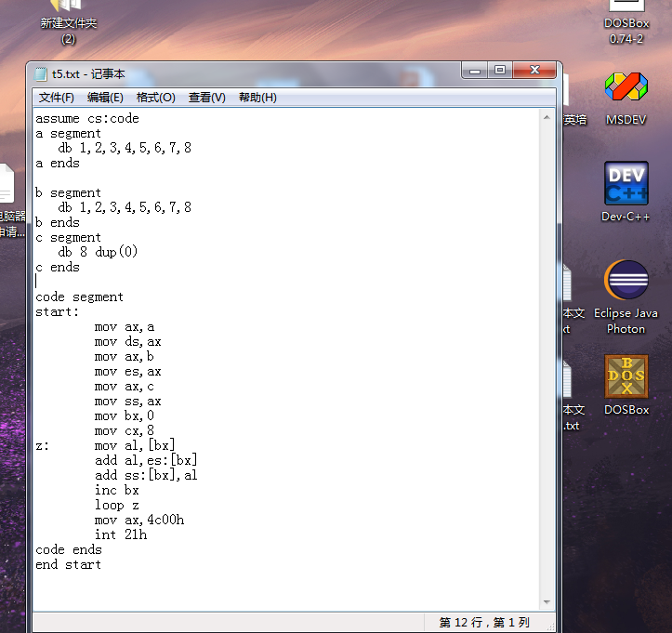672x633 pixels.
Task: Click the line 'b segment'
Action: 68,192
